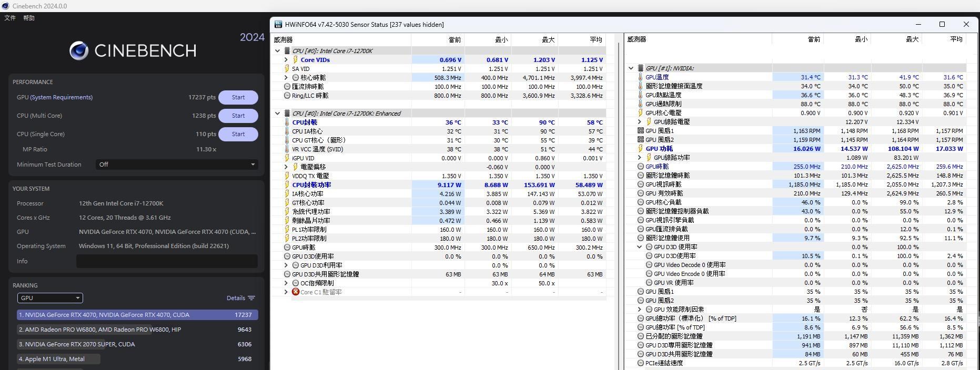
Task: Click the 當前 column header in CPU panel
Action: coord(438,39)
